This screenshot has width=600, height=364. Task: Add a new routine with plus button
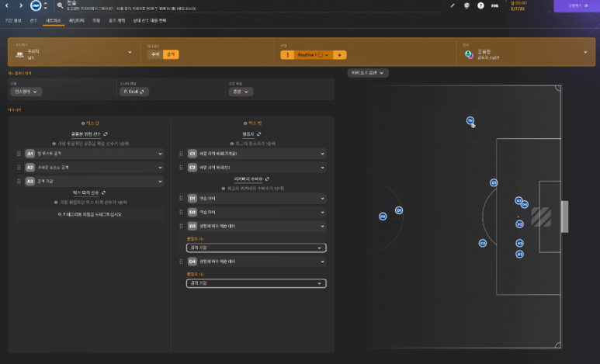tap(339, 55)
